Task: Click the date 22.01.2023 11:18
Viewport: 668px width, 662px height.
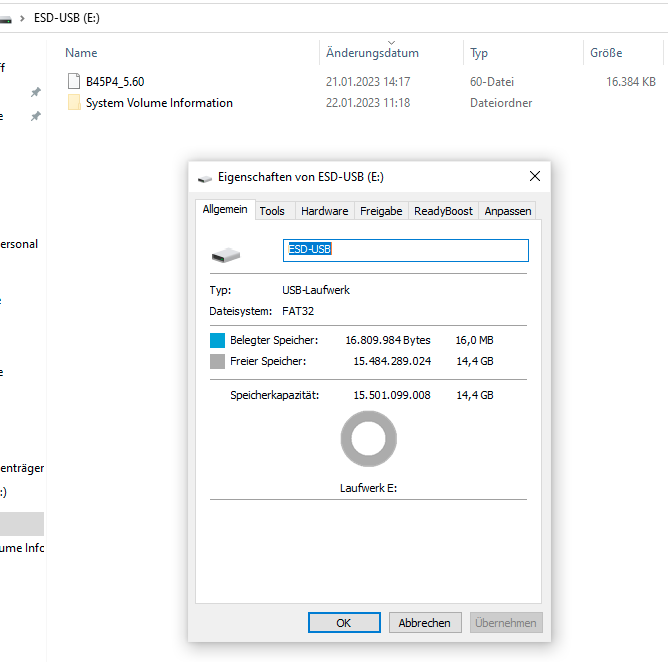Action: point(368,103)
